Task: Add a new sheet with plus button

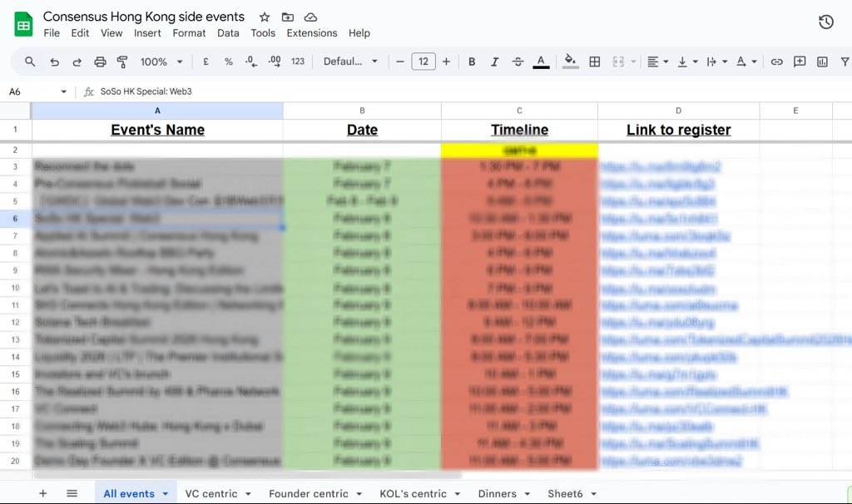Action: click(43, 493)
